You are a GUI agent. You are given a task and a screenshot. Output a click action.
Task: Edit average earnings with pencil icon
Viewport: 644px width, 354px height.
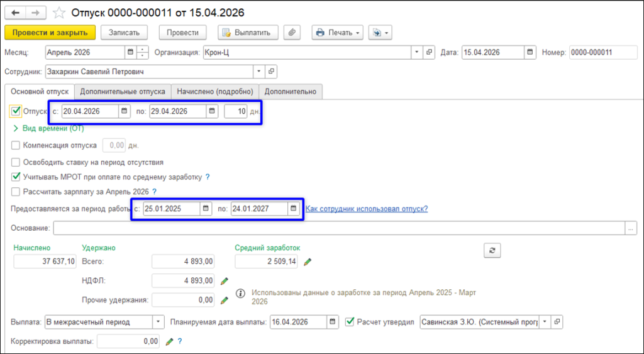click(x=307, y=262)
